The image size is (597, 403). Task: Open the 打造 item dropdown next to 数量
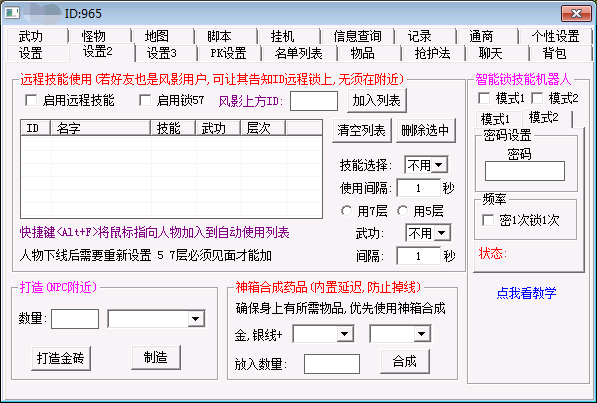pos(156,319)
